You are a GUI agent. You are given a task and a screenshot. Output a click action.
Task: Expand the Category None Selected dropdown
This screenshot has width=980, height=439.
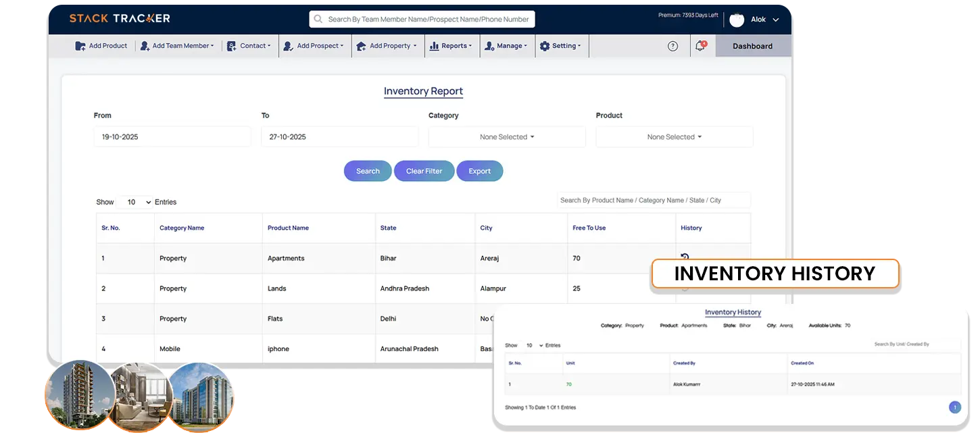click(507, 137)
